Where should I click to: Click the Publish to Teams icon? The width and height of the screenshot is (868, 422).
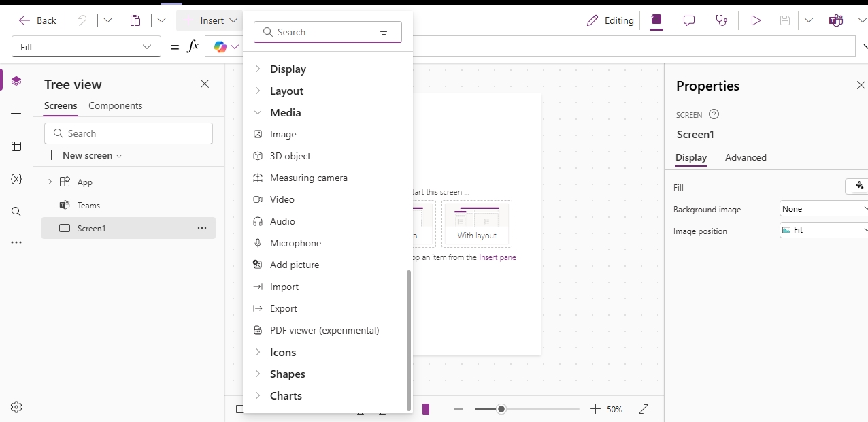tap(836, 20)
